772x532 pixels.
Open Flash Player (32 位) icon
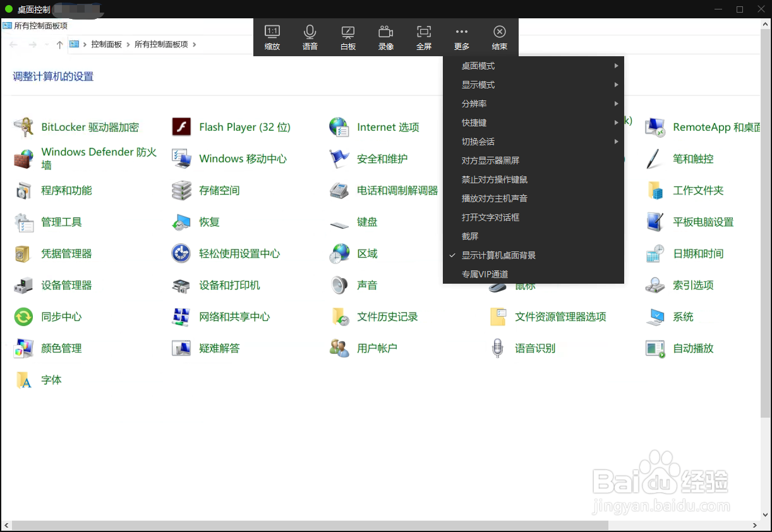coord(181,127)
